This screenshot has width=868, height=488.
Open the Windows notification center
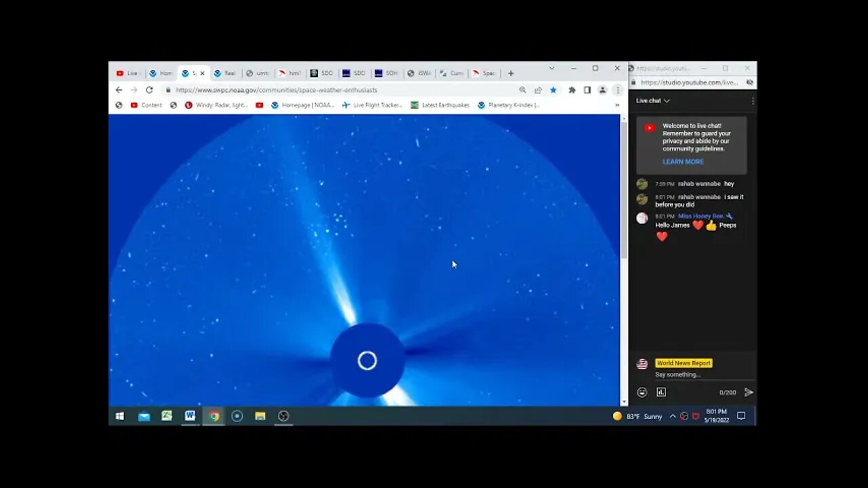point(741,416)
